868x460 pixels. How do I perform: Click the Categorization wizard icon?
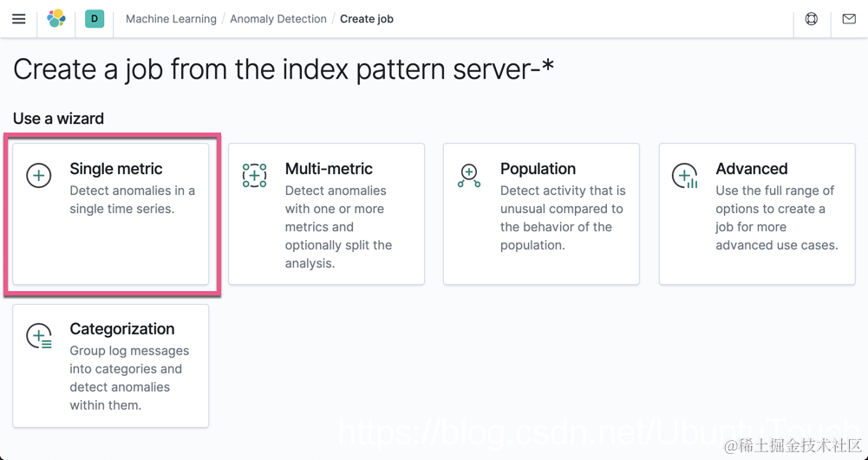(39, 336)
